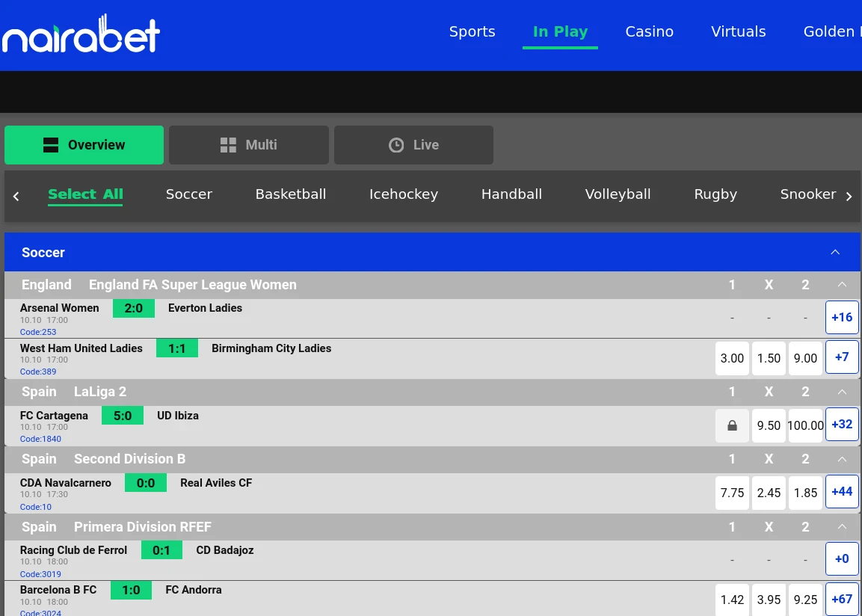The image size is (862, 616).
Task: Open more markets with the +44 button
Action: 842,492
